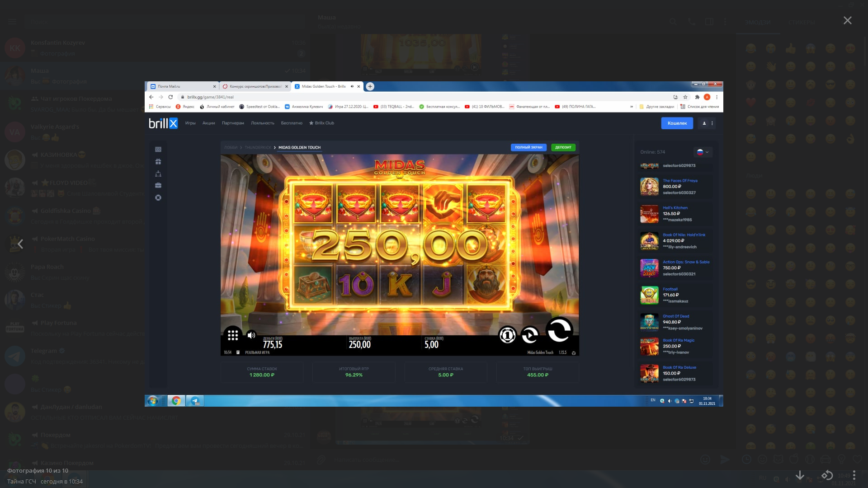
Task: Click the green ДЕПОЗИТ button
Action: 563,147
